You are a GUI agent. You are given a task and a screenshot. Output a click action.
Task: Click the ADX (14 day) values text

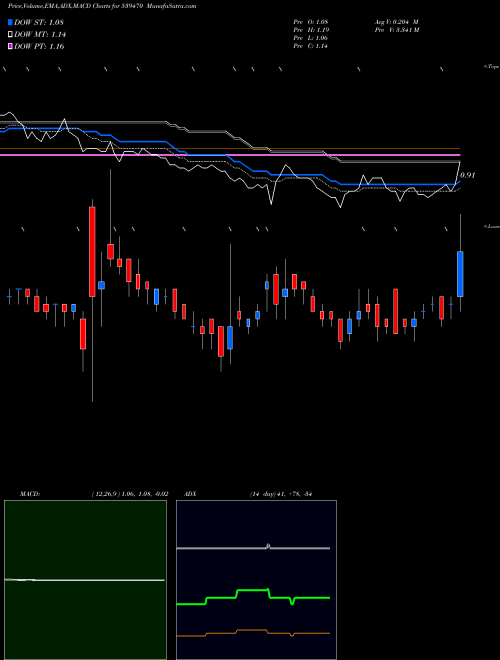click(x=280, y=494)
